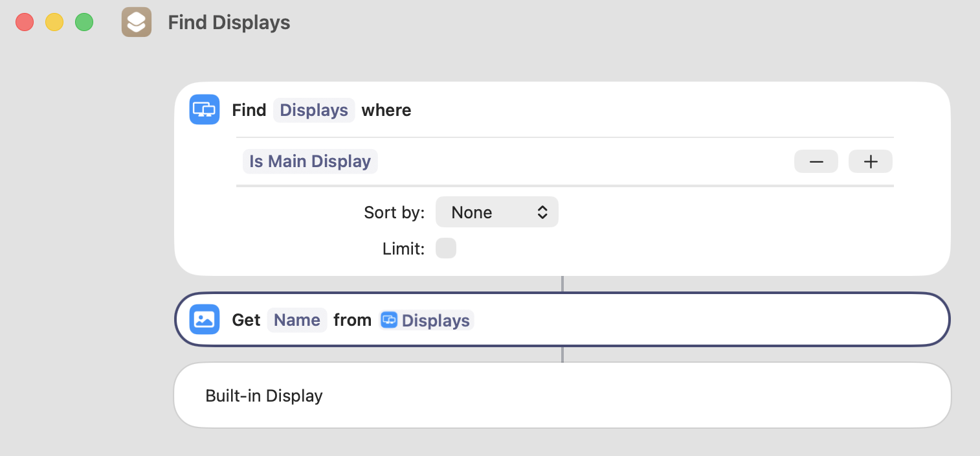This screenshot has height=456, width=980.
Task: Maximize the window with the green button
Action: coord(84,23)
